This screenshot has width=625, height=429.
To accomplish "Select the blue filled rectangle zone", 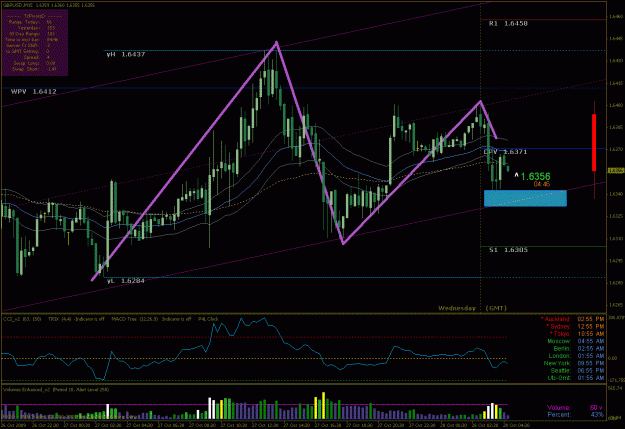I will coord(525,199).
